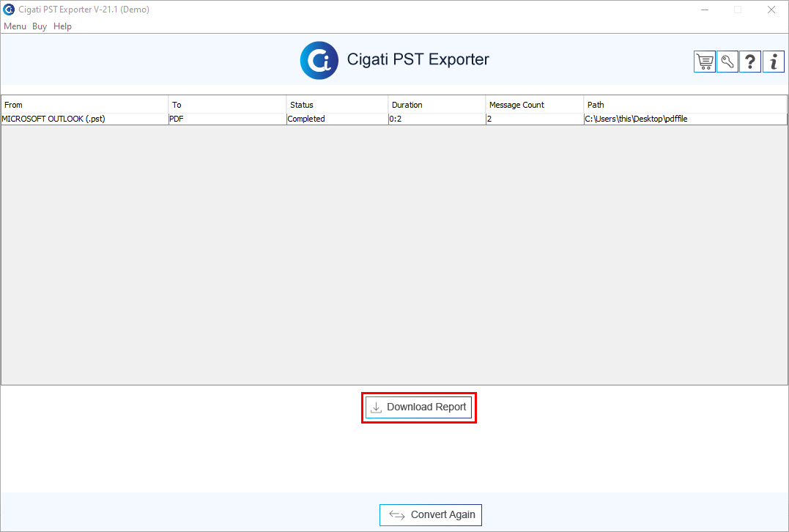Select the To column header
Viewport: 789px width, 532px height.
coord(227,105)
